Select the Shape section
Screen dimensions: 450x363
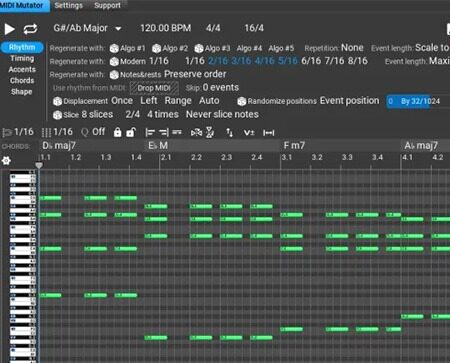pos(21,92)
